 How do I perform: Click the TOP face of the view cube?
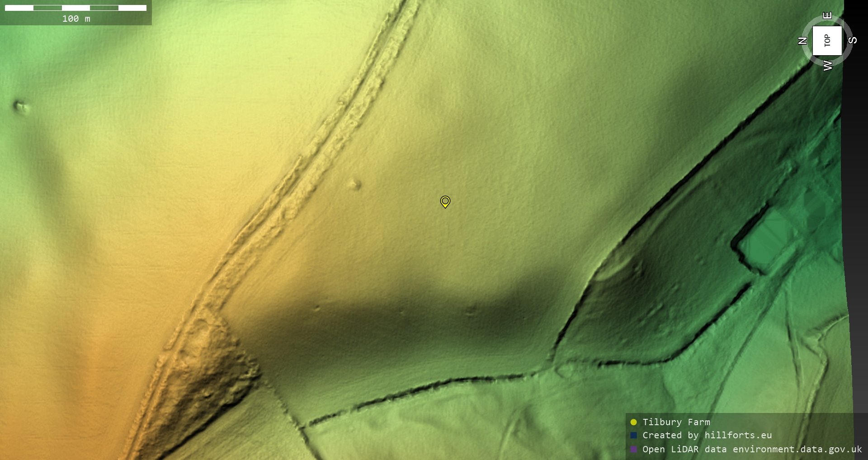tap(827, 41)
